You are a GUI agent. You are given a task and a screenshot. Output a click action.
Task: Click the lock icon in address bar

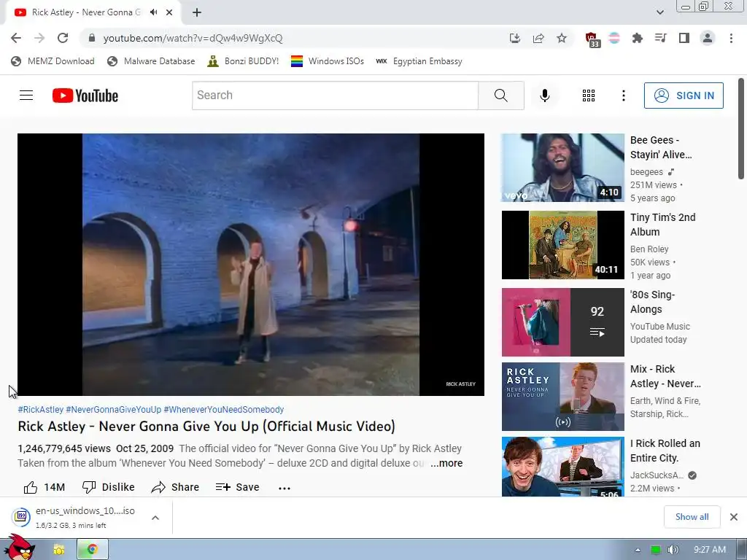92,38
